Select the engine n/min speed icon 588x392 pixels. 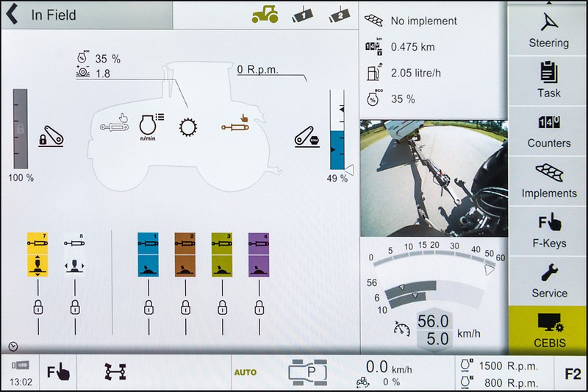coord(149,127)
